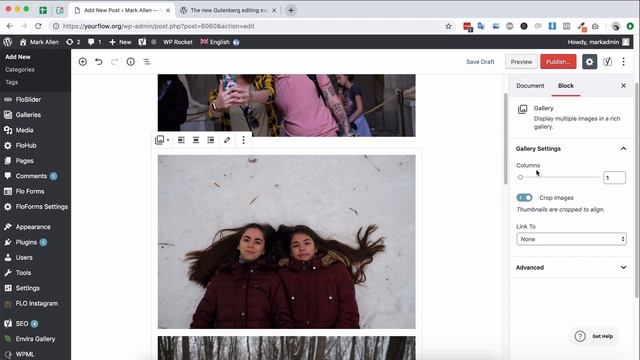Click the Preview button
640x360 pixels.
[x=521, y=62]
